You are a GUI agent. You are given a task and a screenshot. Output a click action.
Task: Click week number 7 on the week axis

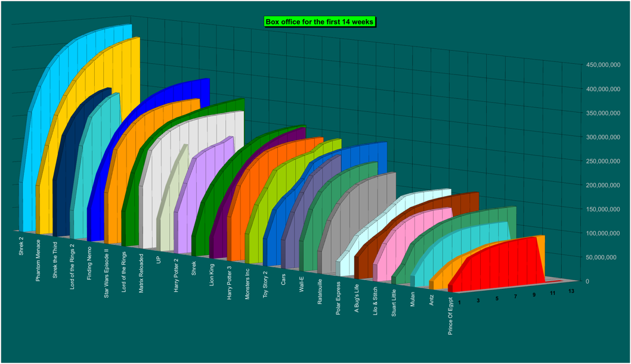pos(515,297)
